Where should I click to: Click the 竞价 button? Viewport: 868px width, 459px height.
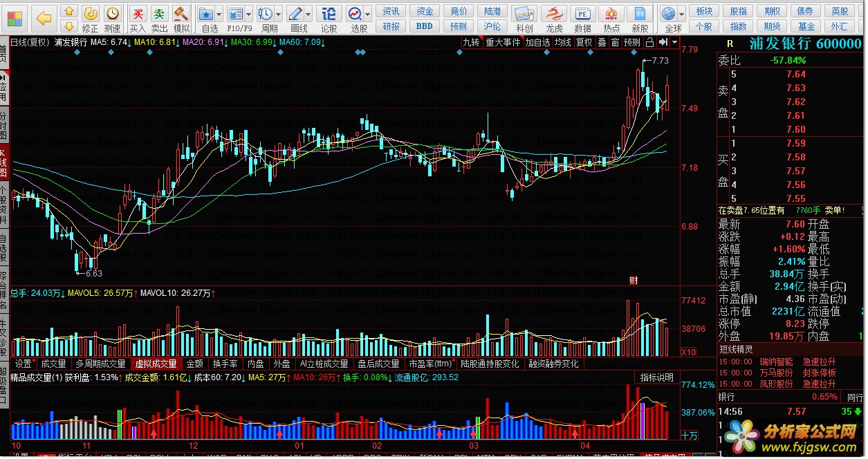point(458,11)
